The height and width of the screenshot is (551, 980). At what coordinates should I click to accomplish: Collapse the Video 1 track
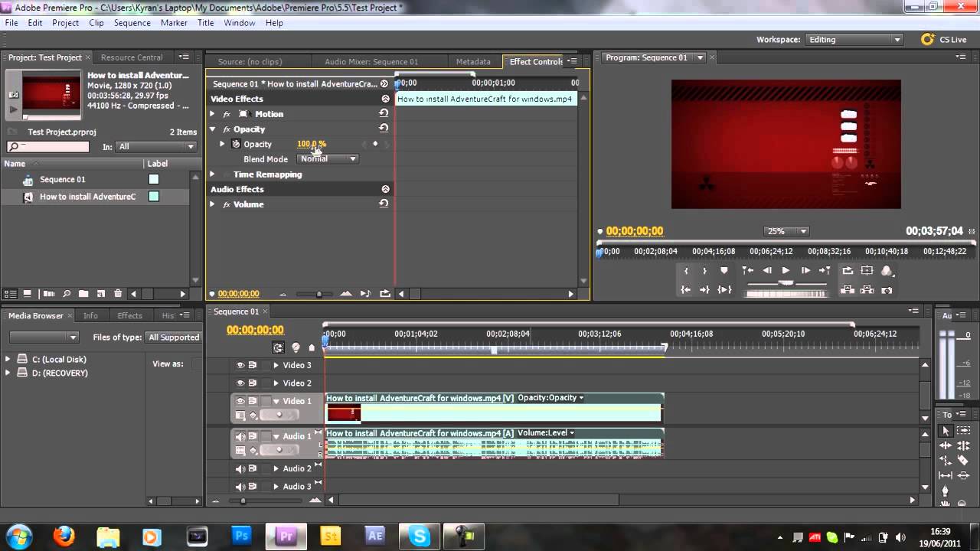pos(276,401)
